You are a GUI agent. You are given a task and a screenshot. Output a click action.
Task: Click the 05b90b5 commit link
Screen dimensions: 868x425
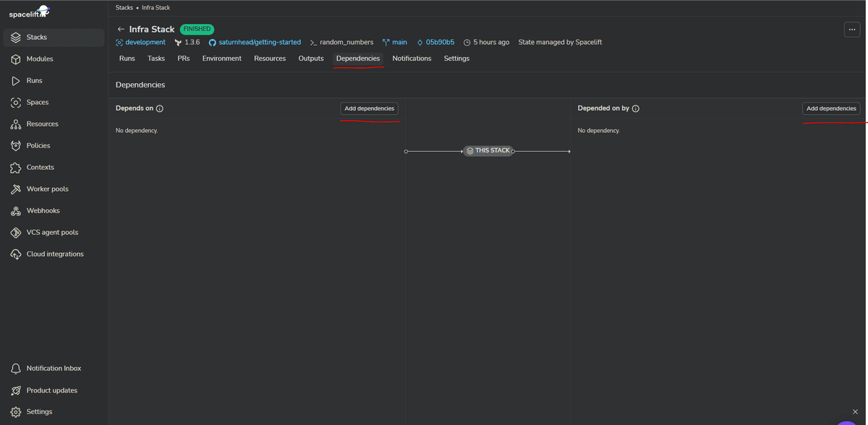pyautogui.click(x=441, y=42)
